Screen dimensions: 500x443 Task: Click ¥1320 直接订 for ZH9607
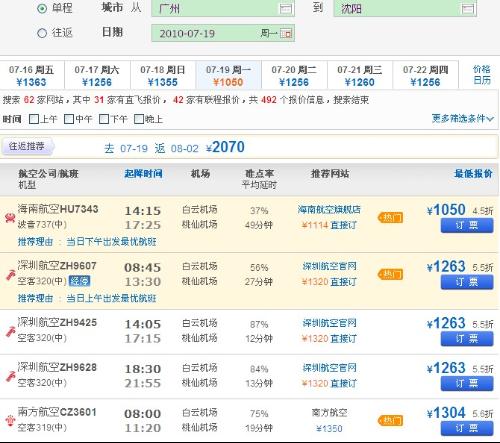329,282
